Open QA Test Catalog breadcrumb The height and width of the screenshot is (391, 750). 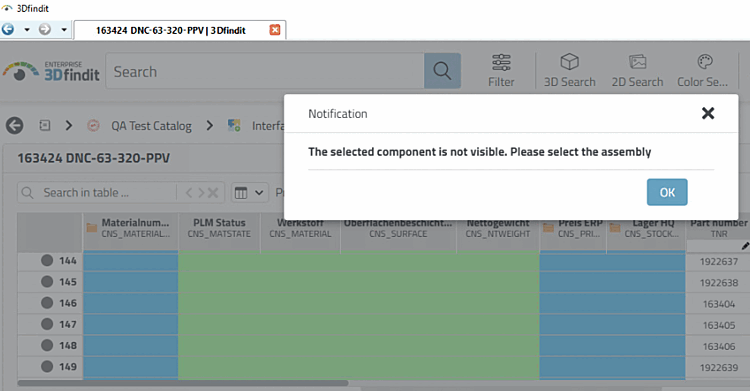151,126
